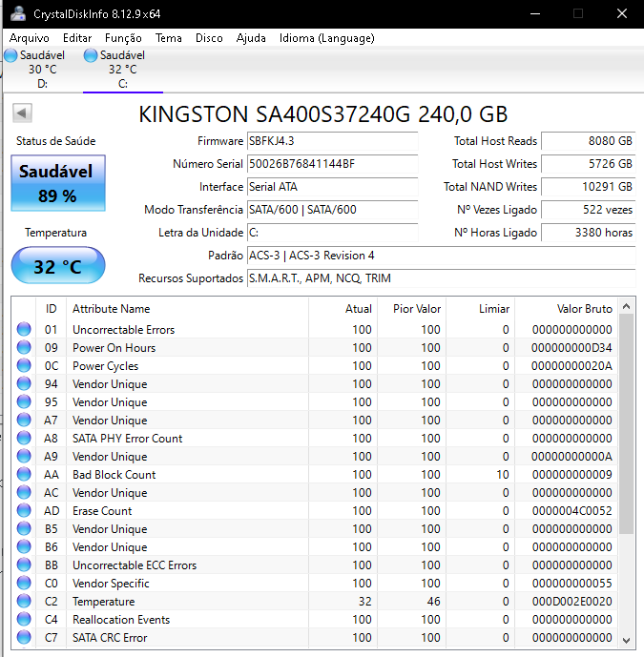Click the status circle for attribute A7
Screen dimensions: 644x657
24,420
